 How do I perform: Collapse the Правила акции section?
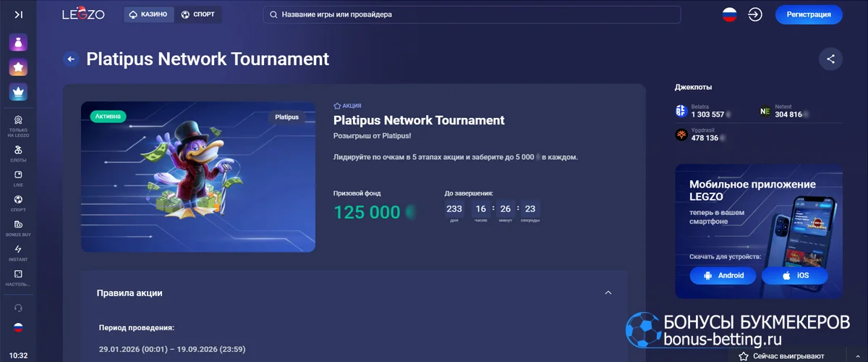click(608, 293)
